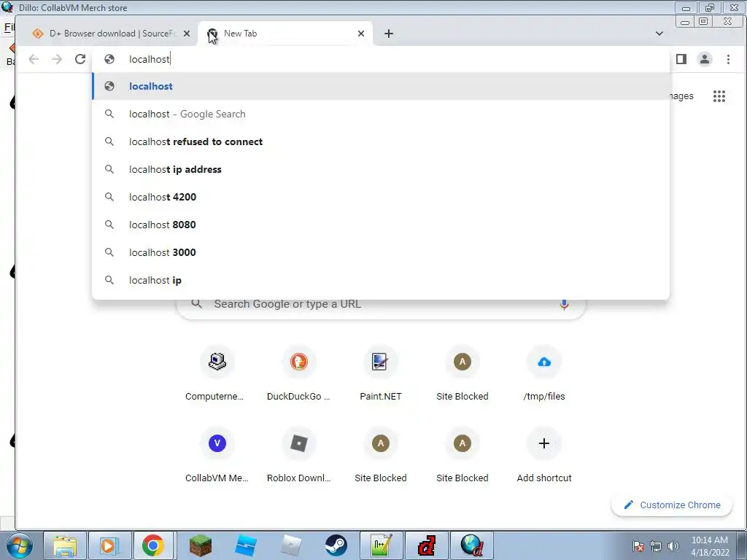Open Notepad++ from the taskbar

[382, 545]
